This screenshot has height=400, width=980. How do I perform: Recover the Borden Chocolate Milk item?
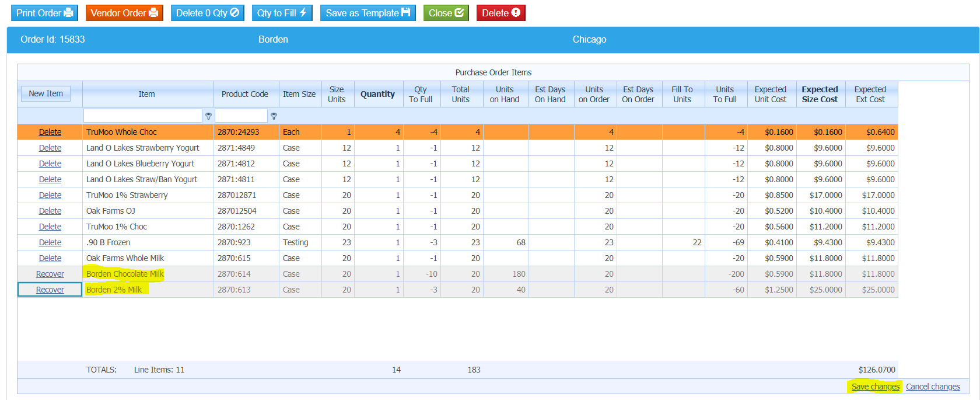click(x=50, y=274)
